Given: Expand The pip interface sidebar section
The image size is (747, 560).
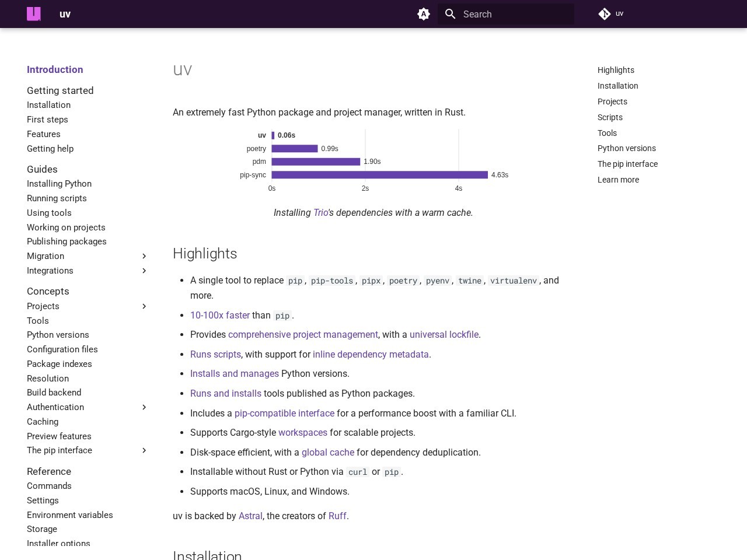Looking at the screenshot, I should click(x=145, y=450).
